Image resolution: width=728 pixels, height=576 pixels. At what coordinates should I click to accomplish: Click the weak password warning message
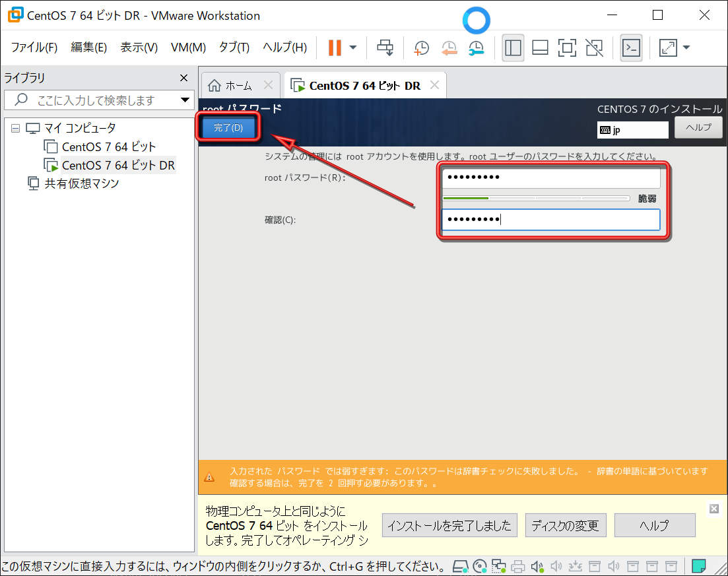[x=469, y=477]
